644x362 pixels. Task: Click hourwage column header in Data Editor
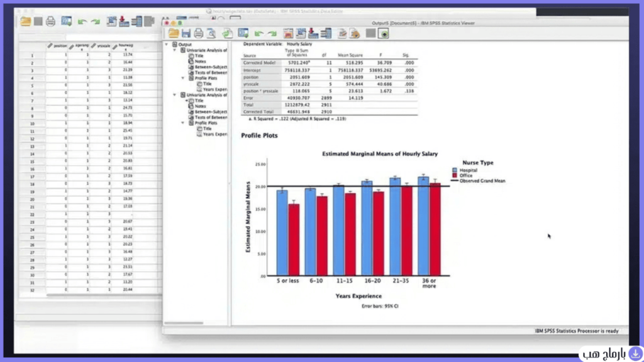tap(123, 47)
